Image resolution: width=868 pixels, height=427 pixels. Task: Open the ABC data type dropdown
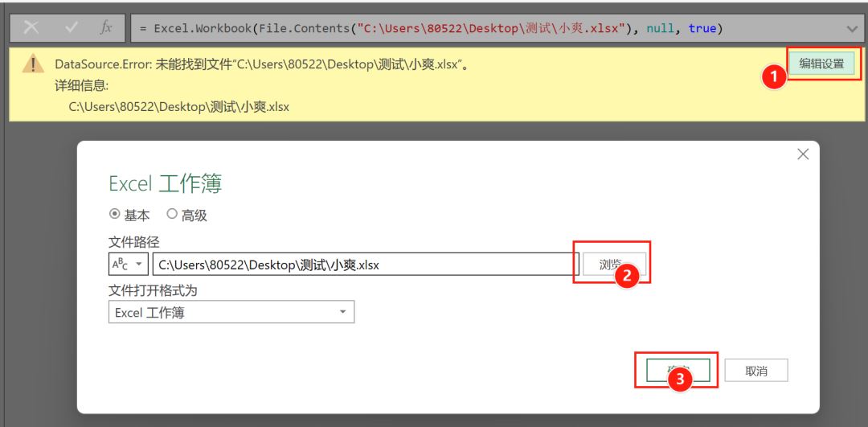[x=128, y=265]
